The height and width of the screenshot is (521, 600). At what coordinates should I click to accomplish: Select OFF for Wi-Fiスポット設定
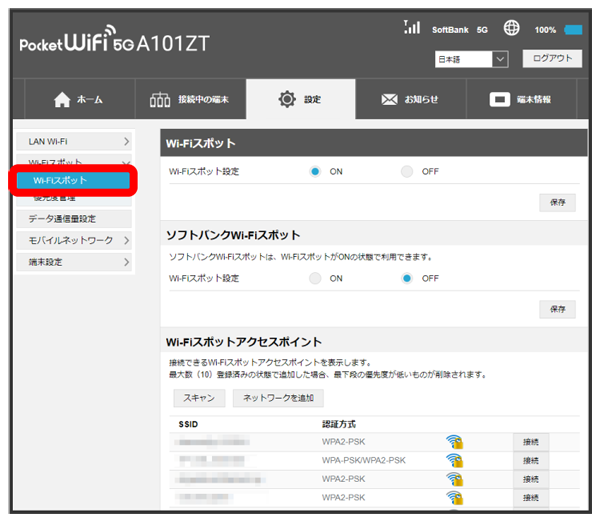[x=407, y=171]
